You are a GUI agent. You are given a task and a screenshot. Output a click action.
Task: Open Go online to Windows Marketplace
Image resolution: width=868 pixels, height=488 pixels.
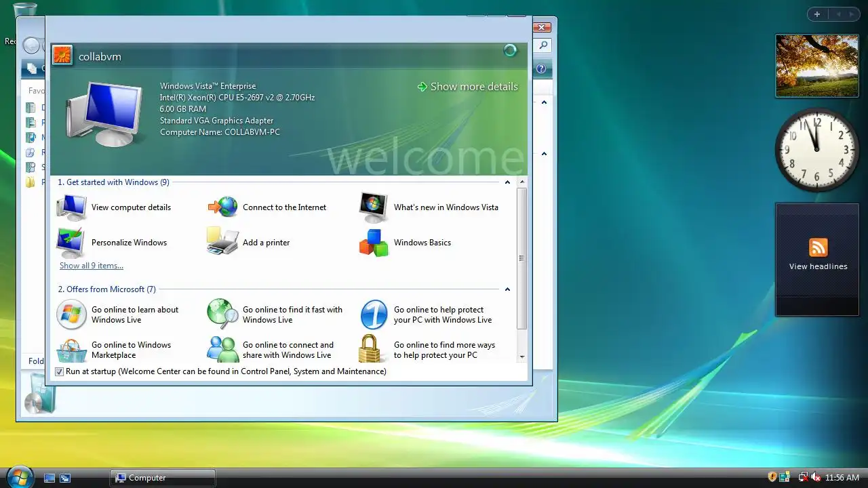[114, 350]
